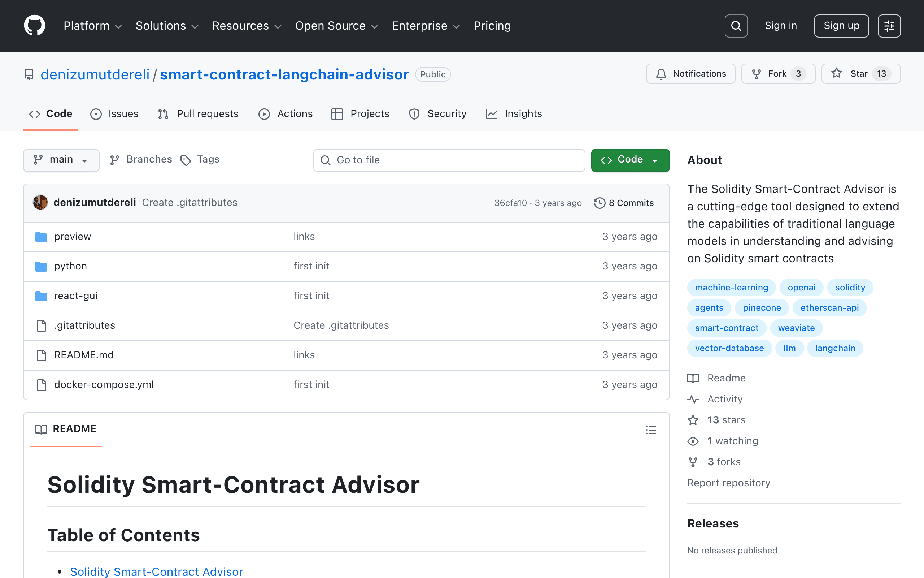Select the README tab header
The width and height of the screenshot is (924, 578).
click(66, 429)
